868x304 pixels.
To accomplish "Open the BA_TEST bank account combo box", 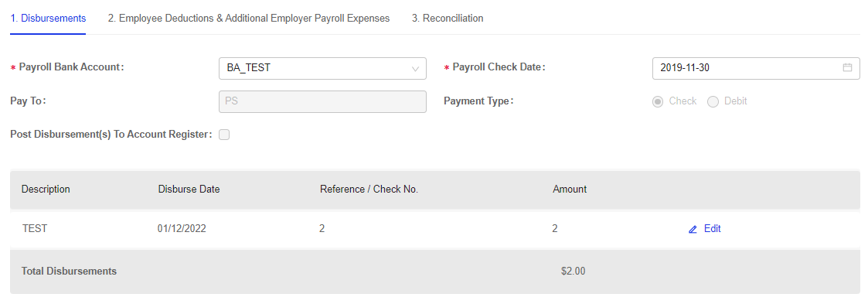I will coord(323,68).
